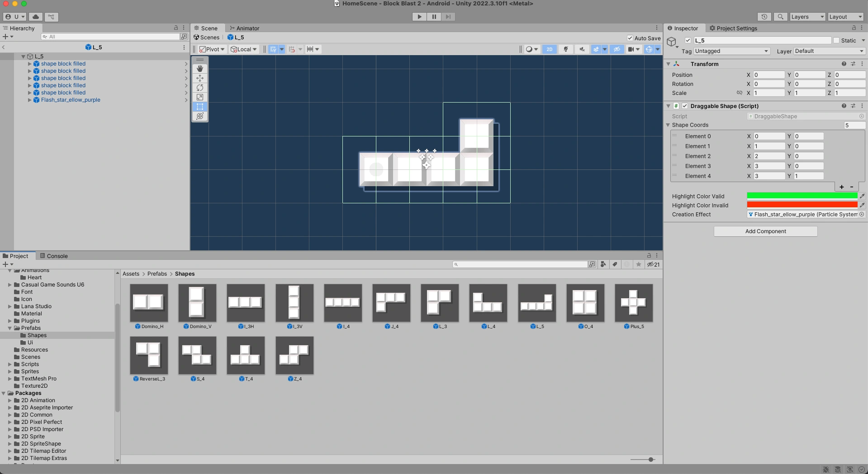Collapse the Transform component
Viewport: 868px width, 474px height.
tap(669, 64)
